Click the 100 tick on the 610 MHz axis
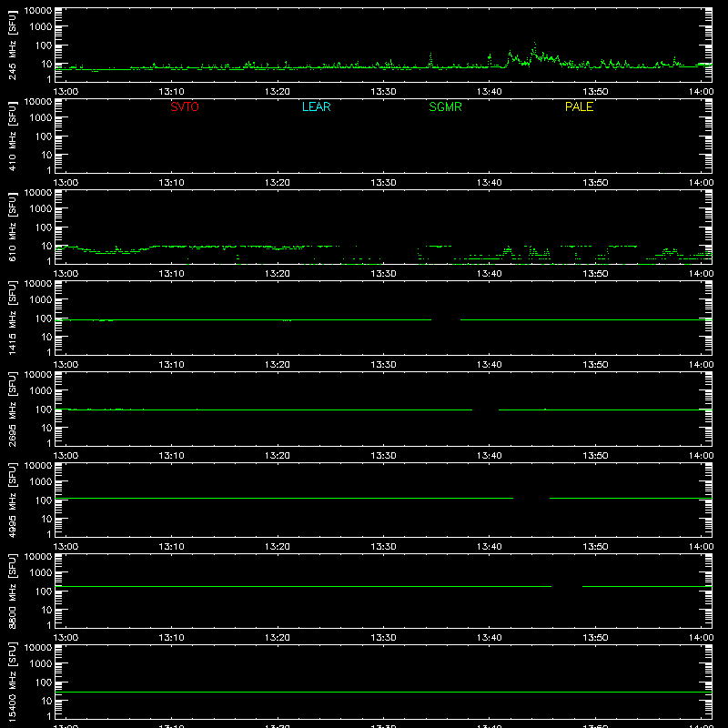Viewport: 728px width, 728px height. click(44, 227)
